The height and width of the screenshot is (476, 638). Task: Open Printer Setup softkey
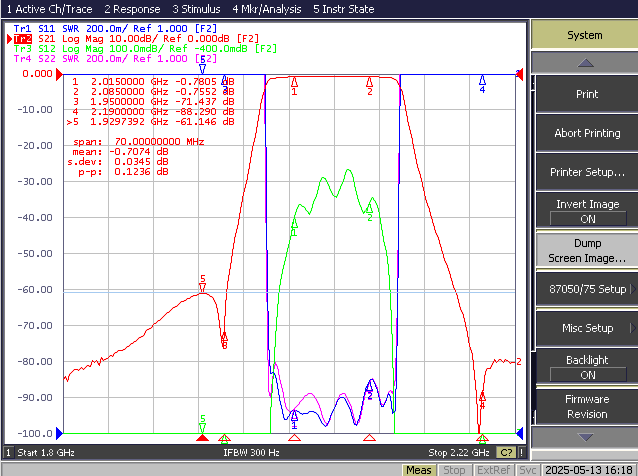point(587,172)
